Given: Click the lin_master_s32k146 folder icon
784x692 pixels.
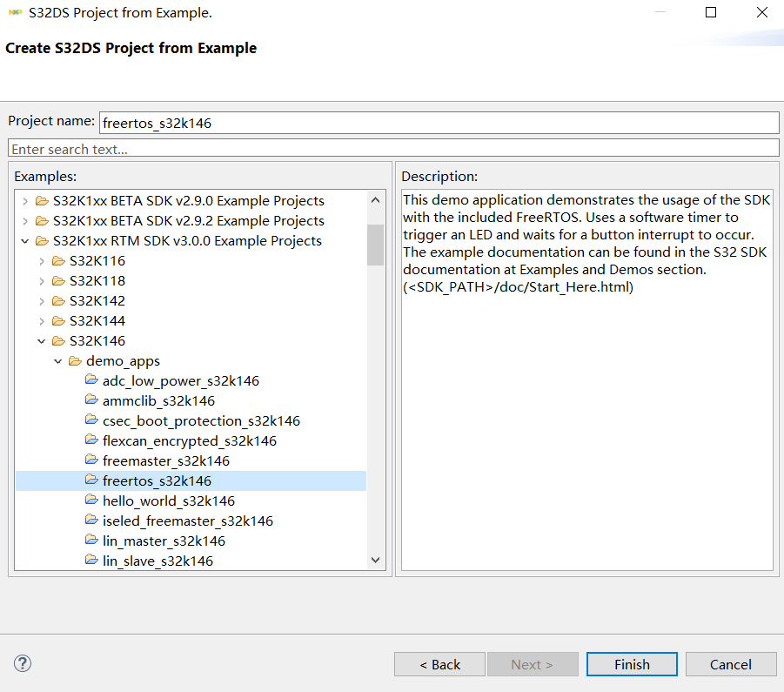Looking at the screenshot, I should (91, 540).
